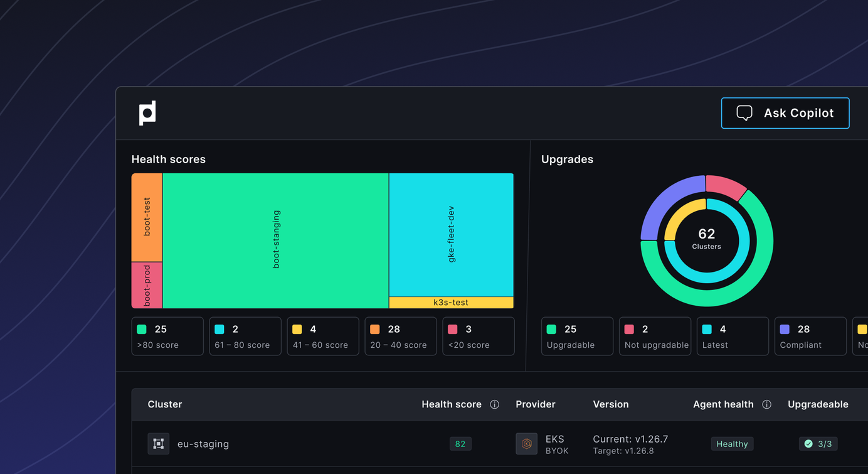Screen dimensions: 868x474
Task: Select the gke-fleet-dev treemap block
Action: pyautogui.click(x=451, y=235)
